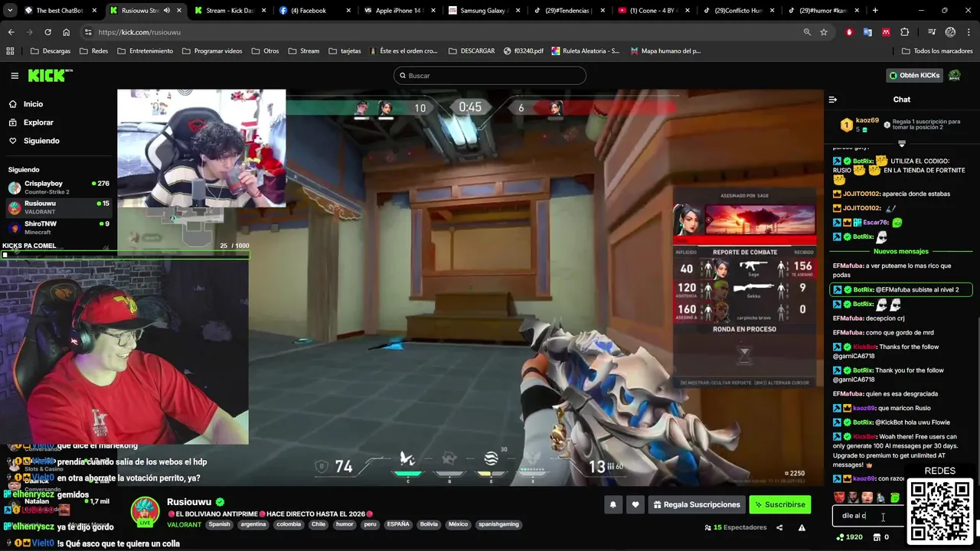The height and width of the screenshot is (551, 980).
Task: Open Siguiendo in the sidebar
Action: (x=41, y=141)
